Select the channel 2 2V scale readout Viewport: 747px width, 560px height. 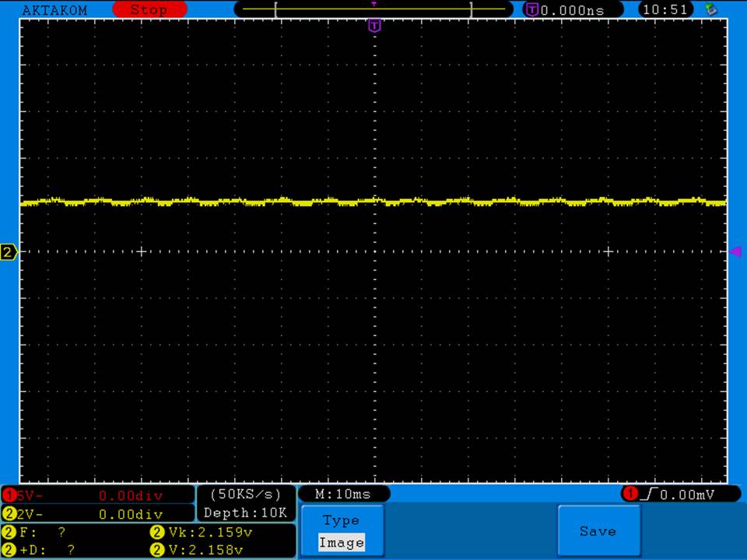click(x=97, y=513)
